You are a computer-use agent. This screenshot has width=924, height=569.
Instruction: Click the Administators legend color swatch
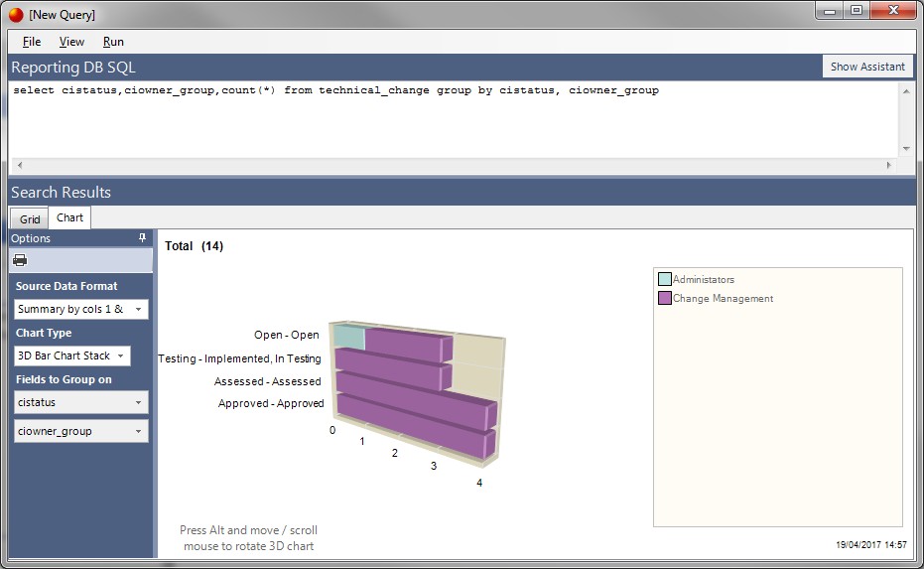(665, 279)
